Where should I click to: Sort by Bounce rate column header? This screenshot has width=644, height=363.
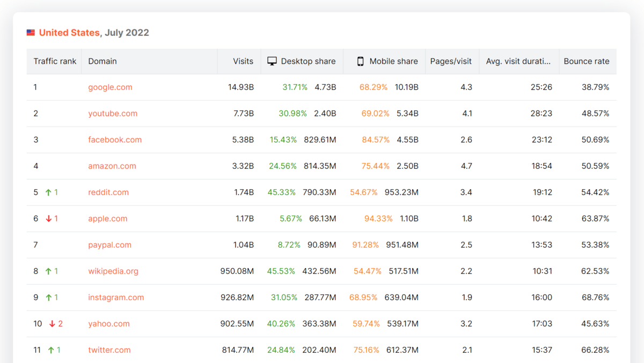(x=587, y=61)
